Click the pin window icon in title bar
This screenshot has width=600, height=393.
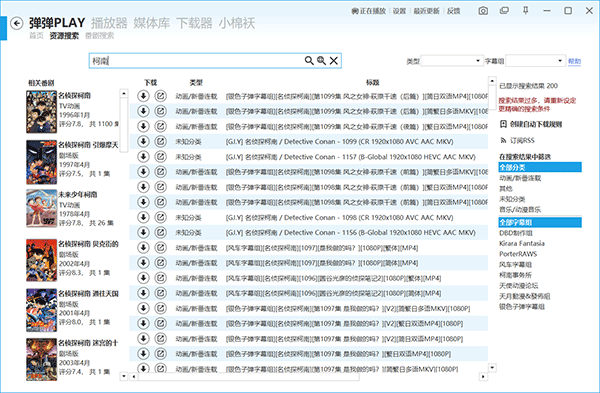[x=526, y=11]
